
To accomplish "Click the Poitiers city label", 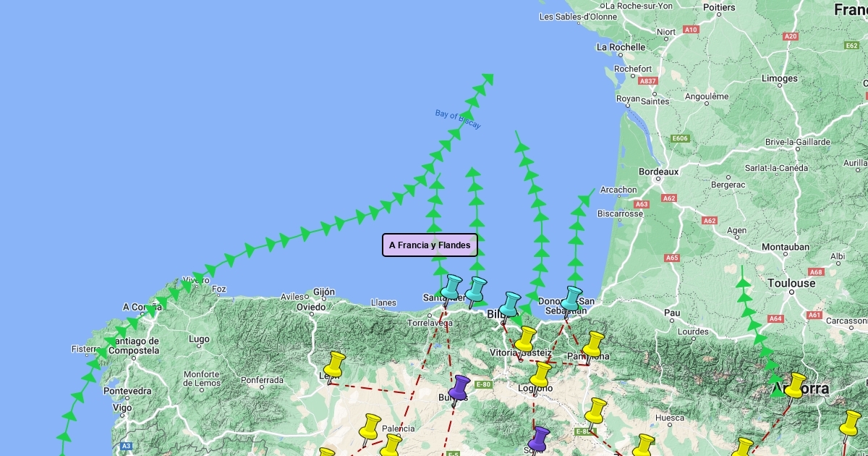I will (x=719, y=7).
